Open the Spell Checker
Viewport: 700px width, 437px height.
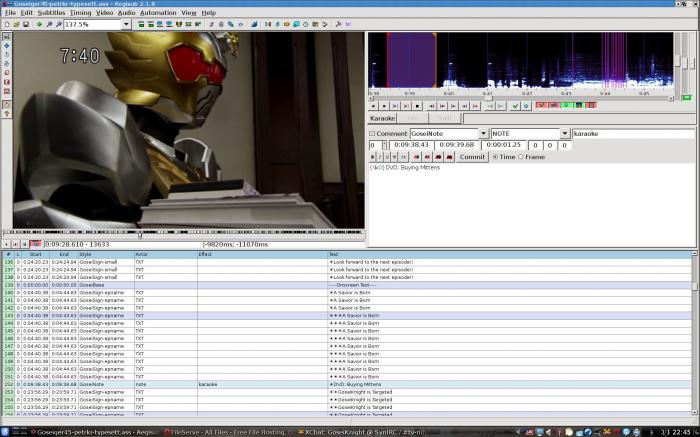coord(325,24)
